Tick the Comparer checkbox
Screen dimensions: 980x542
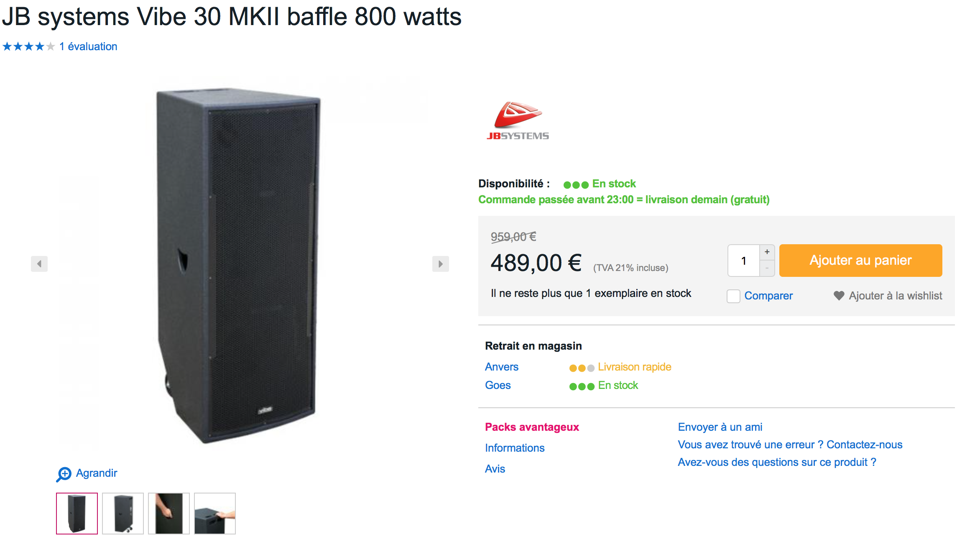(x=733, y=296)
